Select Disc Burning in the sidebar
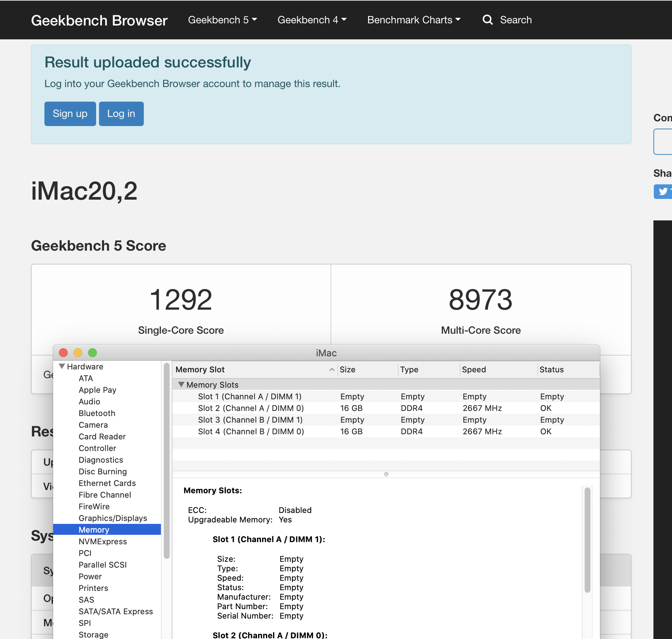The width and height of the screenshot is (672, 639). [103, 471]
